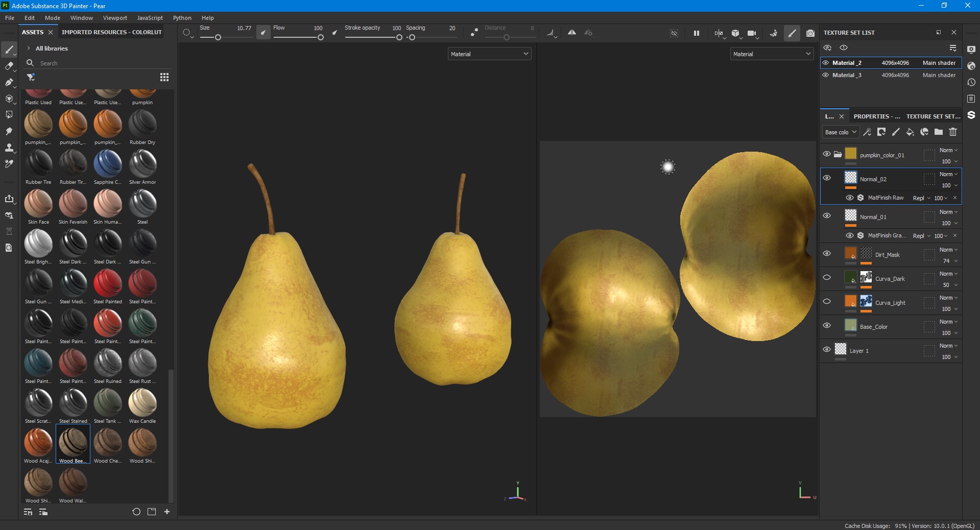The width and height of the screenshot is (980, 530).
Task: Expand the All libraries tree
Action: tap(29, 49)
